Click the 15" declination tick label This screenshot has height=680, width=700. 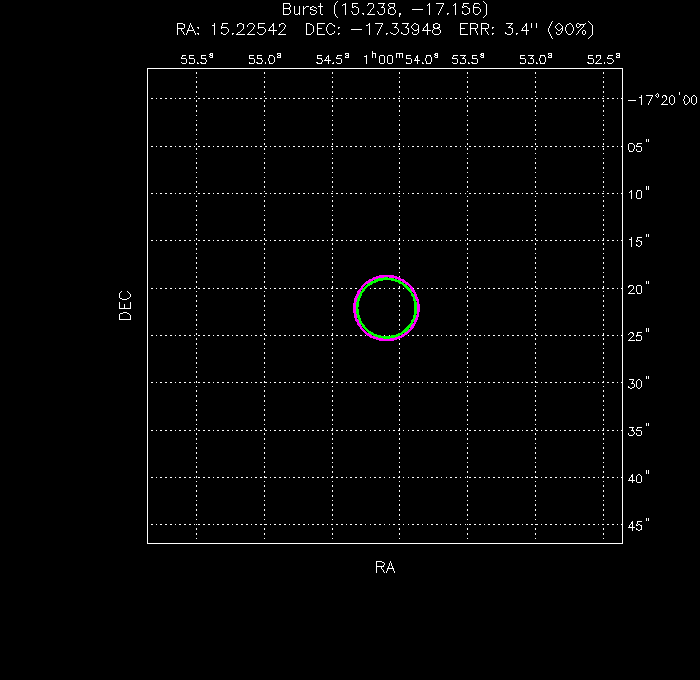pyautogui.click(x=638, y=242)
